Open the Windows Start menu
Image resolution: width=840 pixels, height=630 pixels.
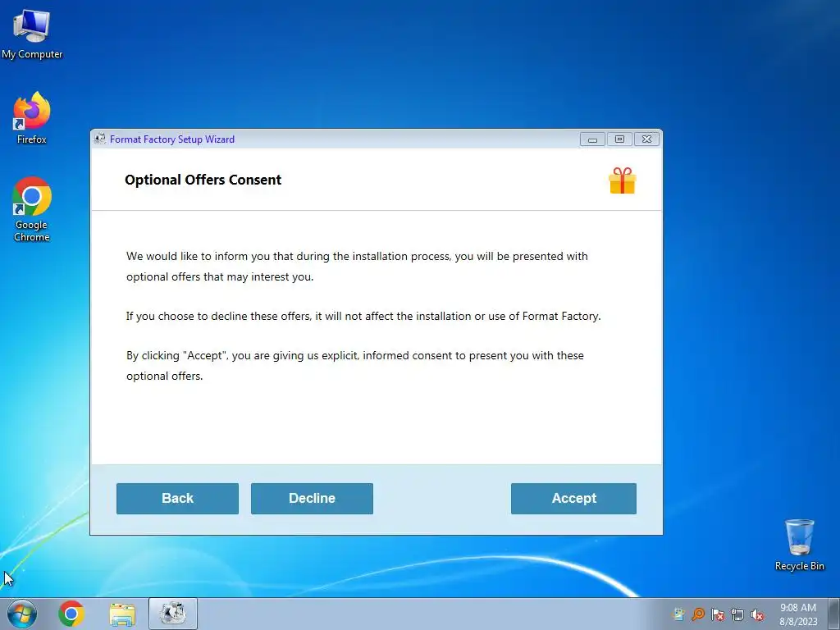tap(22, 614)
